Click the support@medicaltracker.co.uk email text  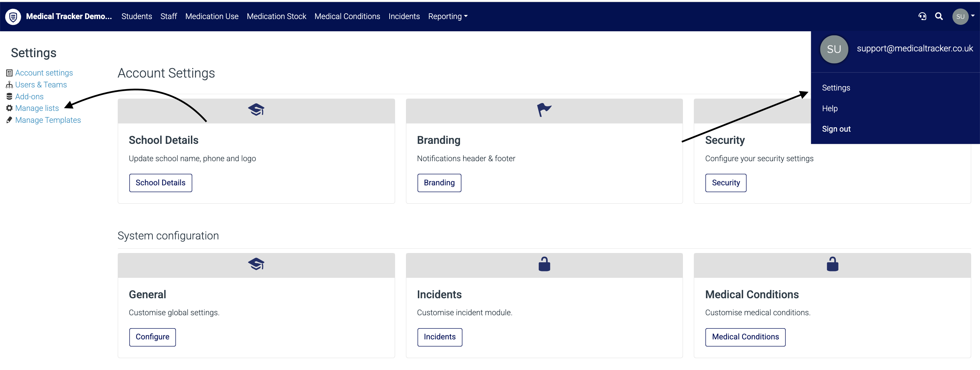pos(915,48)
